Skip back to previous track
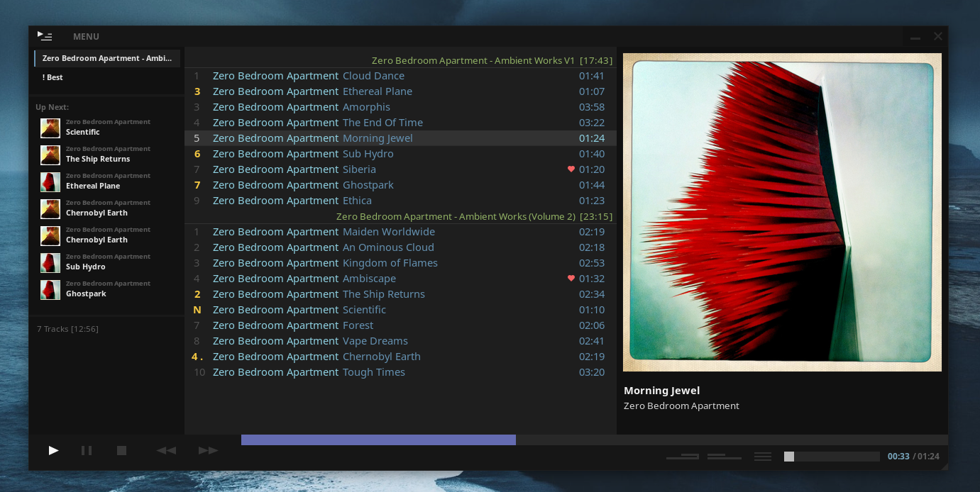Screen dimensions: 980x492 tap(166, 450)
